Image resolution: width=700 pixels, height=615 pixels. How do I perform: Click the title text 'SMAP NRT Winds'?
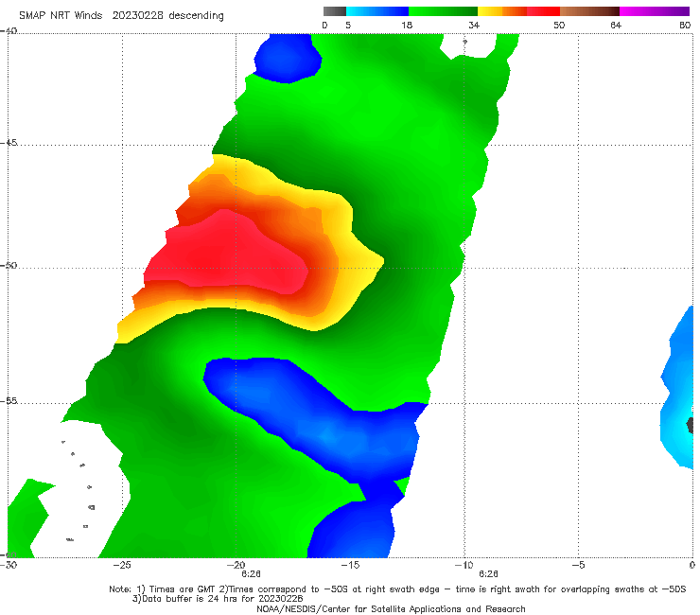pyautogui.click(x=61, y=15)
